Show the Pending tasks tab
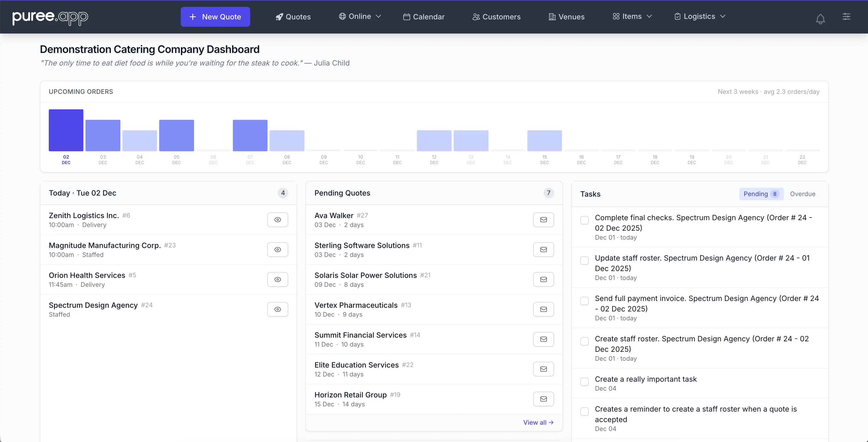 pyautogui.click(x=761, y=194)
